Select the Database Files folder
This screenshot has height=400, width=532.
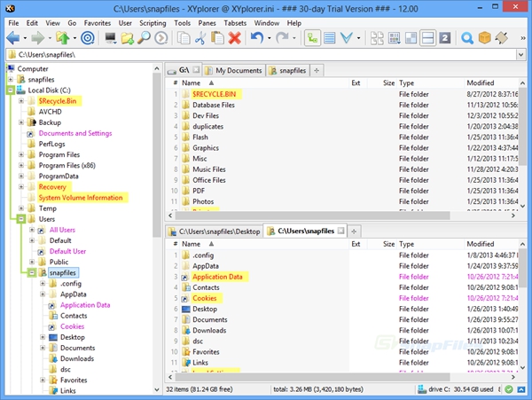[214, 106]
